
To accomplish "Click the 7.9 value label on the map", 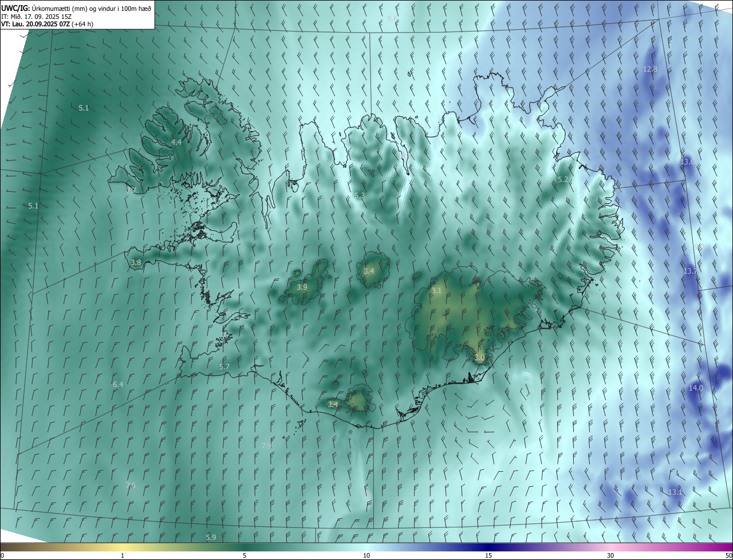I will coord(266,445).
